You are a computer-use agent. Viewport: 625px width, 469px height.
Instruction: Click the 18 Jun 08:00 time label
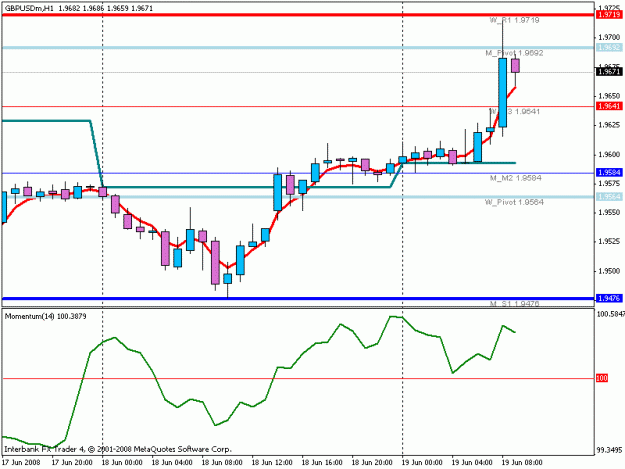pos(222,462)
